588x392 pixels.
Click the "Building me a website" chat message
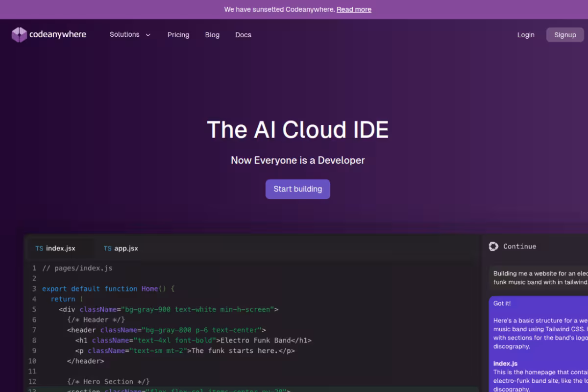point(539,278)
